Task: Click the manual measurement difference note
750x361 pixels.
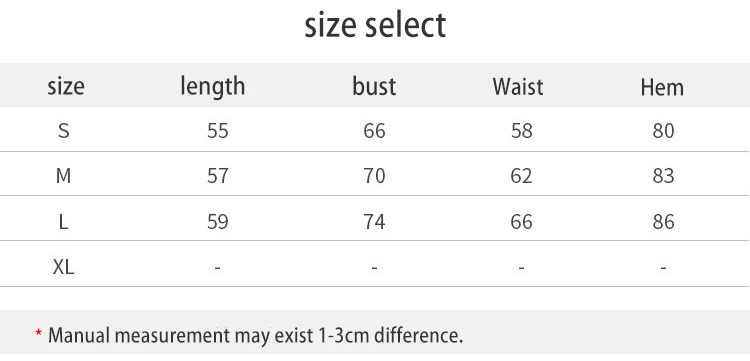Action: (255, 336)
